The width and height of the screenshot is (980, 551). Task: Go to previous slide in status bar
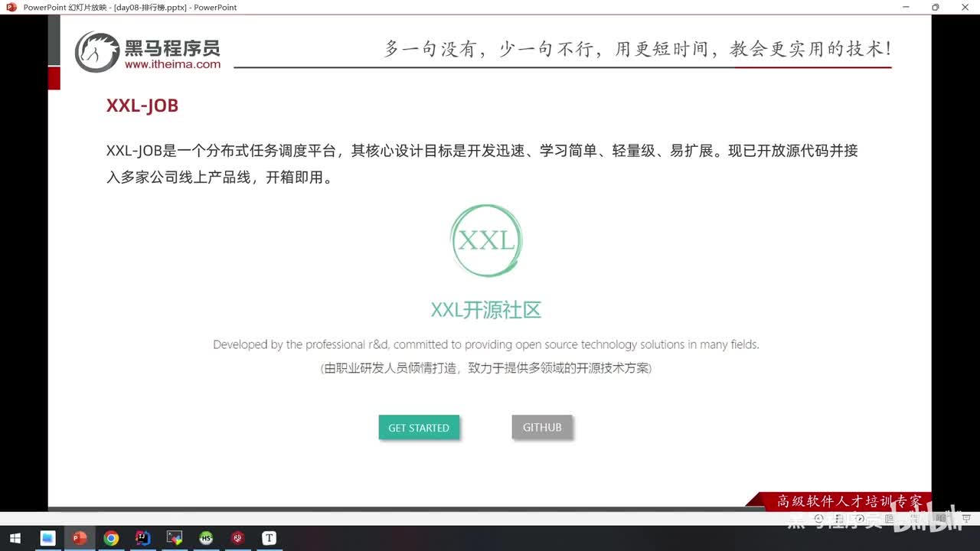click(x=818, y=518)
